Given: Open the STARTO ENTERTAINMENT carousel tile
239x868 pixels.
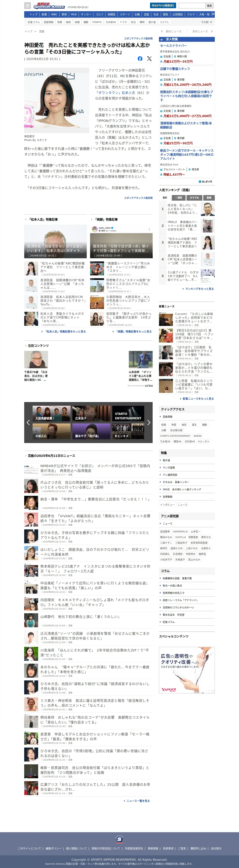Looking at the screenshot, I should (128, 414).
